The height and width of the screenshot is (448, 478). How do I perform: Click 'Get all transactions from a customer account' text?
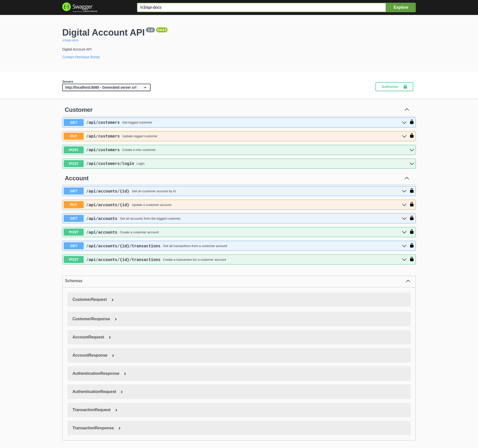tap(195, 246)
